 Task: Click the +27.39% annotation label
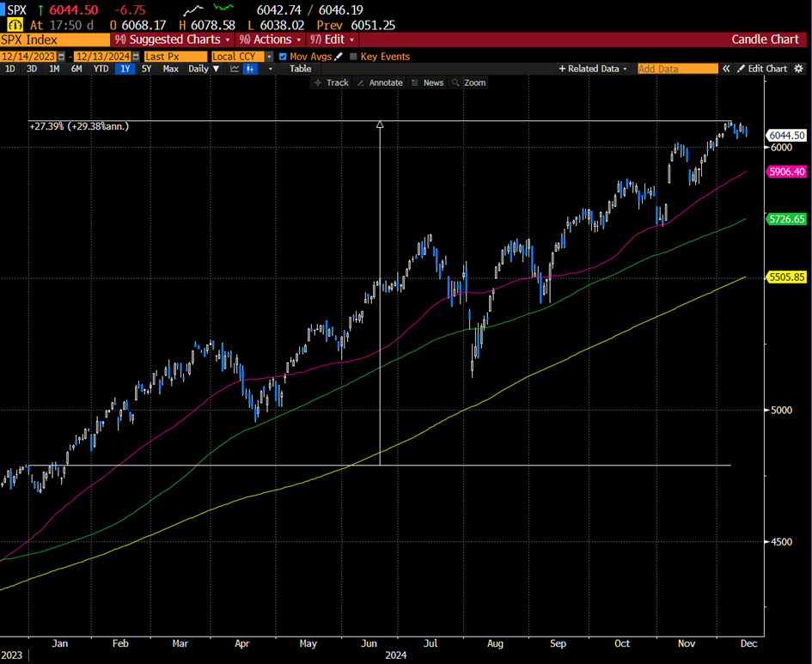pyautogui.click(x=79, y=126)
